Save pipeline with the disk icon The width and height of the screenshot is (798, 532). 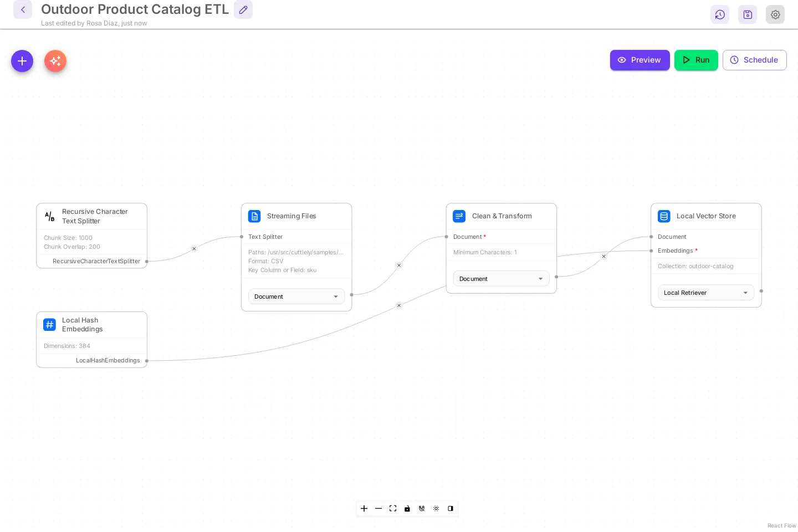tap(748, 14)
